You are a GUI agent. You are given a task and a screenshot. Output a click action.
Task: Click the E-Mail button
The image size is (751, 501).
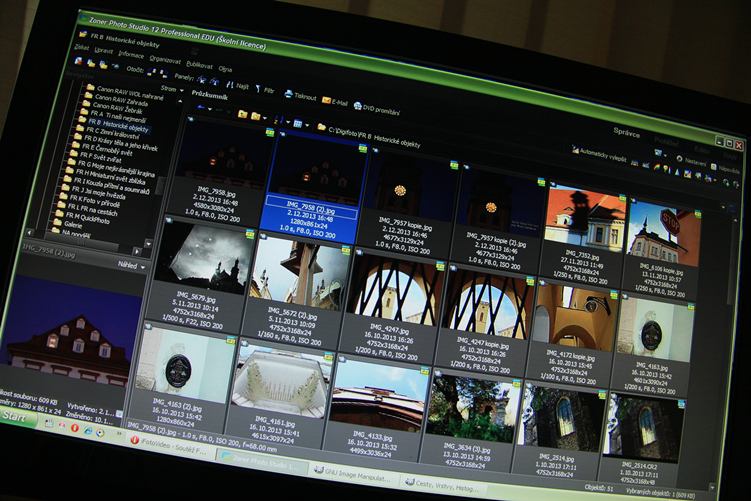pyautogui.click(x=334, y=101)
